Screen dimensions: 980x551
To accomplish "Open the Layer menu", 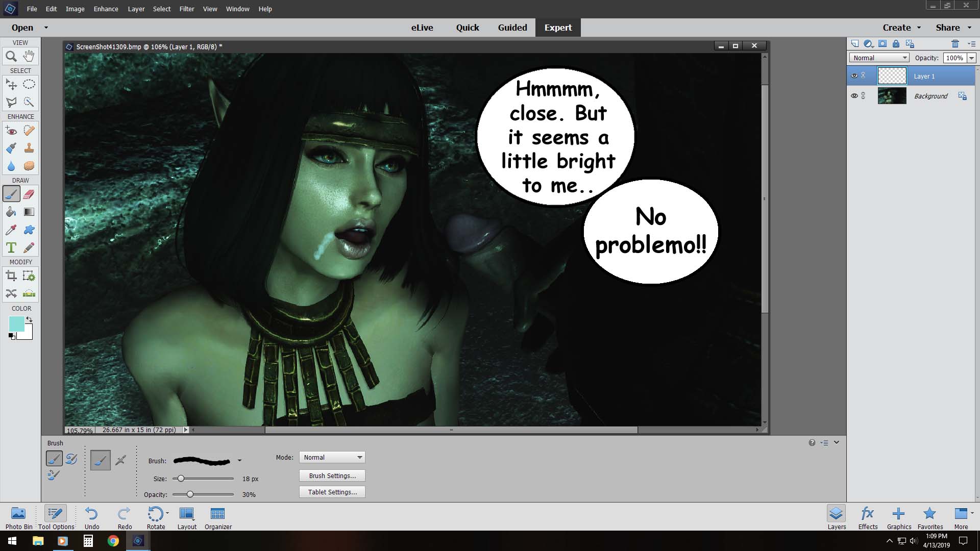I will pos(136,9).
